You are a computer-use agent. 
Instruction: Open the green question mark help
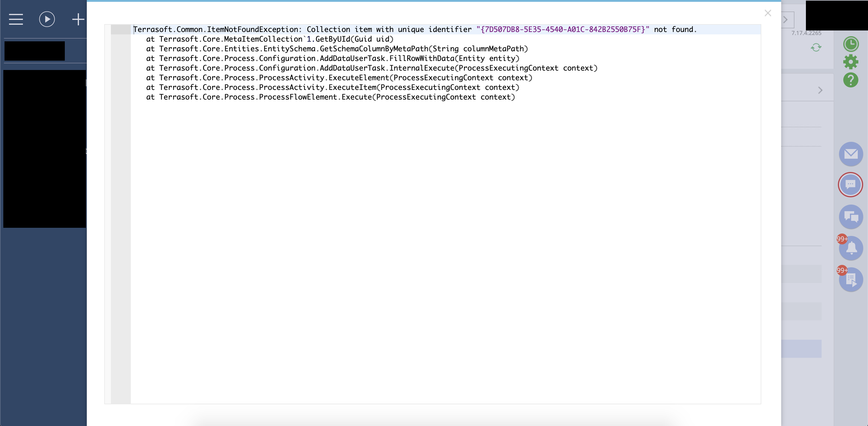point(851,80)
